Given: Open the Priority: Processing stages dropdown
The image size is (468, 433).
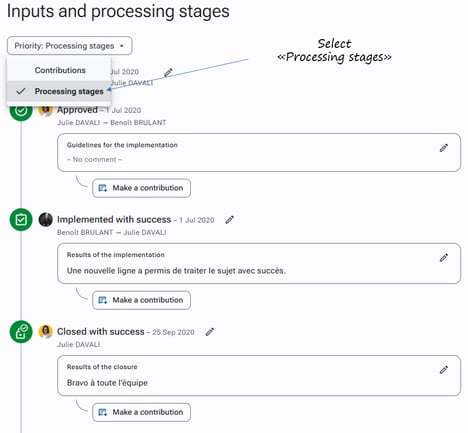Looking at the screenshot, I should point(70,46).
